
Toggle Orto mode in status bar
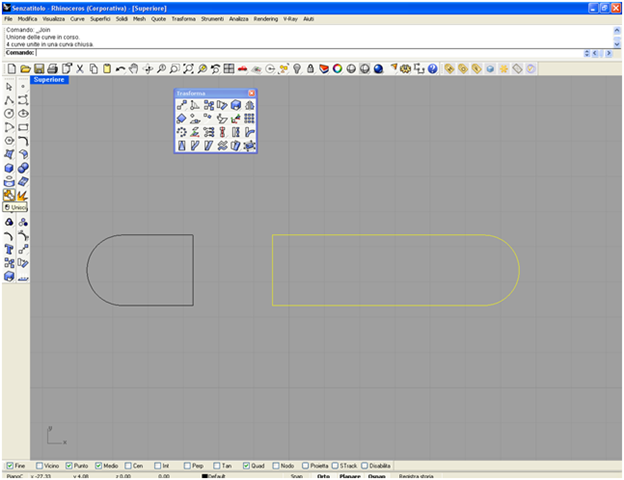pyautogui.click(x=323, y=476)
